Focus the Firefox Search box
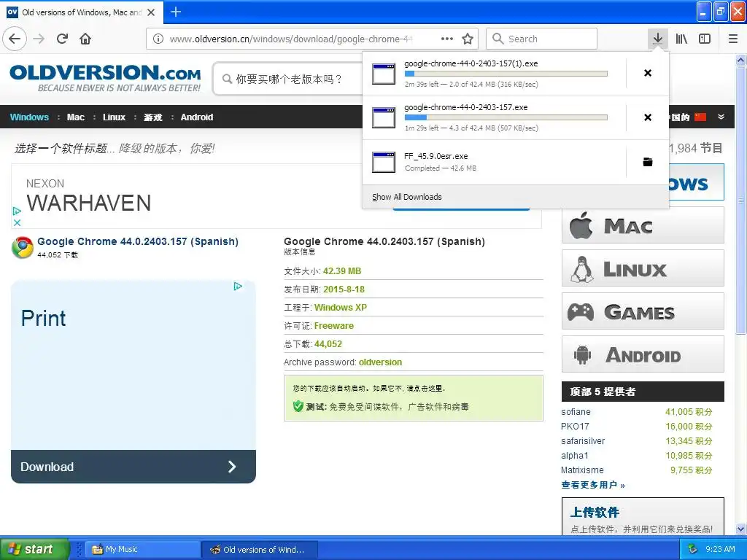Image resolution: width=747 pixels, height=560 pixels. tap(542, 39)
